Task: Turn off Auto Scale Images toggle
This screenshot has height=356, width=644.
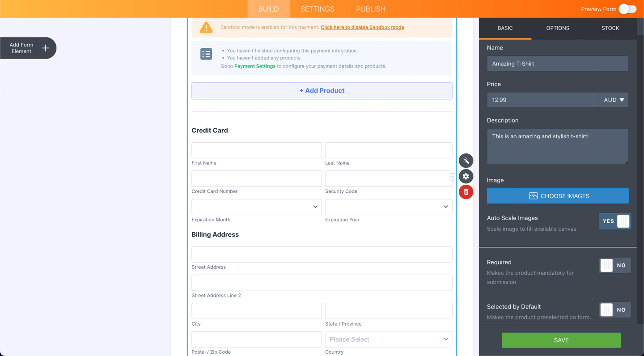Action: [x=615, y=221]
